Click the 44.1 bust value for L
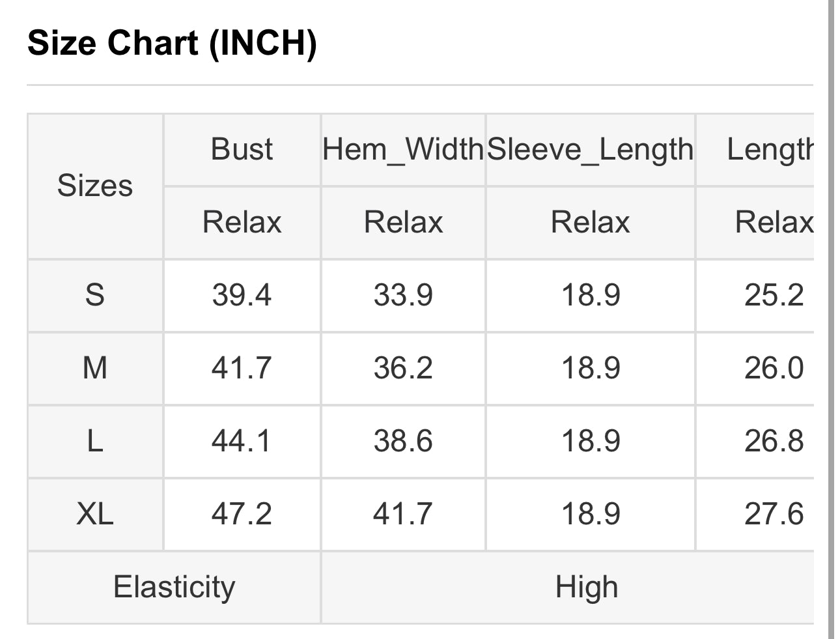This screenshot has width=840, height=639. tap(242, 441)
